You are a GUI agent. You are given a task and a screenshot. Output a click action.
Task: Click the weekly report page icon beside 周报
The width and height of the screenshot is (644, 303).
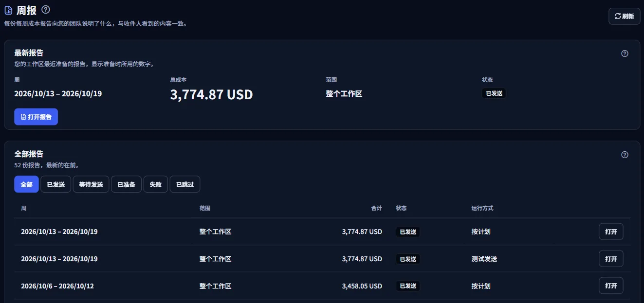[8, 10]
